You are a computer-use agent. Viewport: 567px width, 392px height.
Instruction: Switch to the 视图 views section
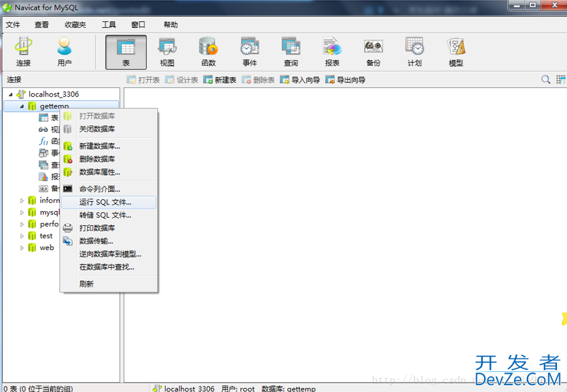point(167,52)
